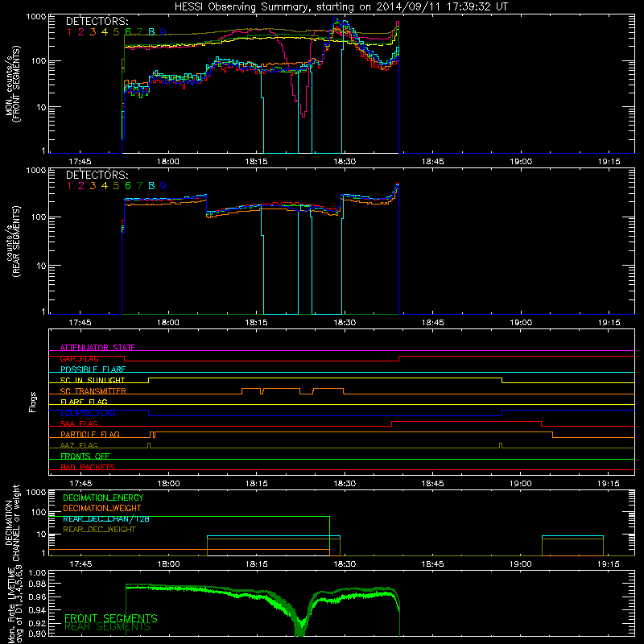
Task: Select red detector 1 in front segments legend
Action: point(69,32)
